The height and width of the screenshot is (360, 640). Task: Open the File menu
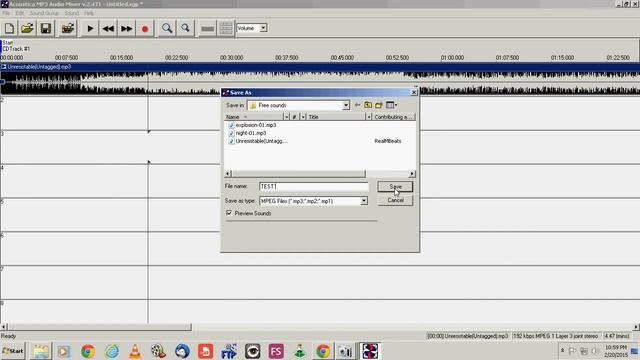pos(6,13)
